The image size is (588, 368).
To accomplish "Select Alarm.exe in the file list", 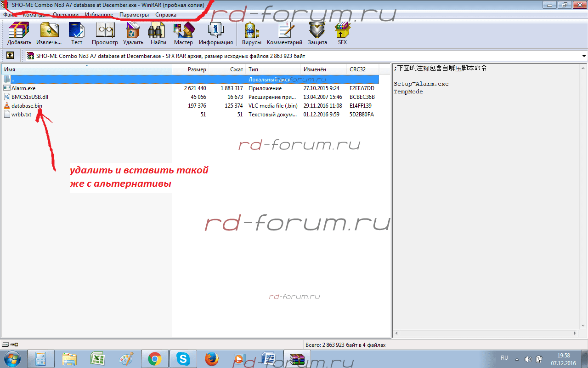I will 23,88.
